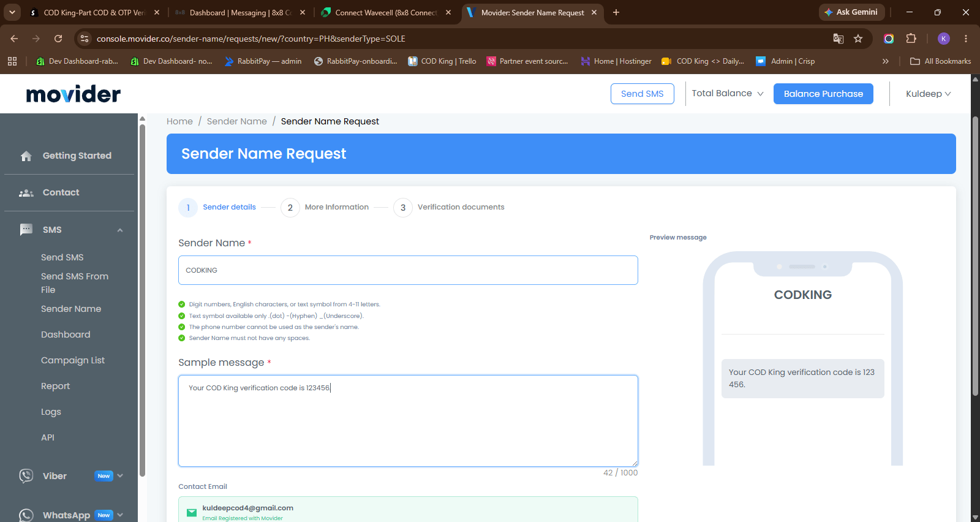
Task: Click the Ask Gemini button
Action: pos(851,12)
